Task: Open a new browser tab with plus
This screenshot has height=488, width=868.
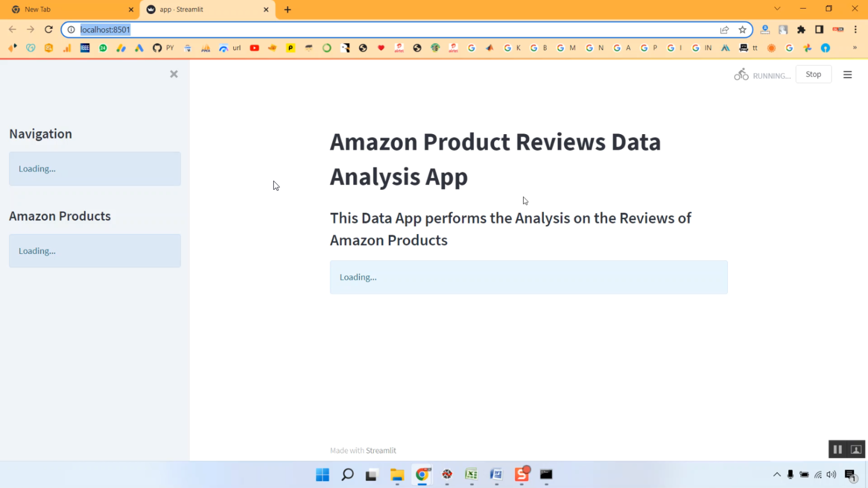Action: tap(288, 9)
